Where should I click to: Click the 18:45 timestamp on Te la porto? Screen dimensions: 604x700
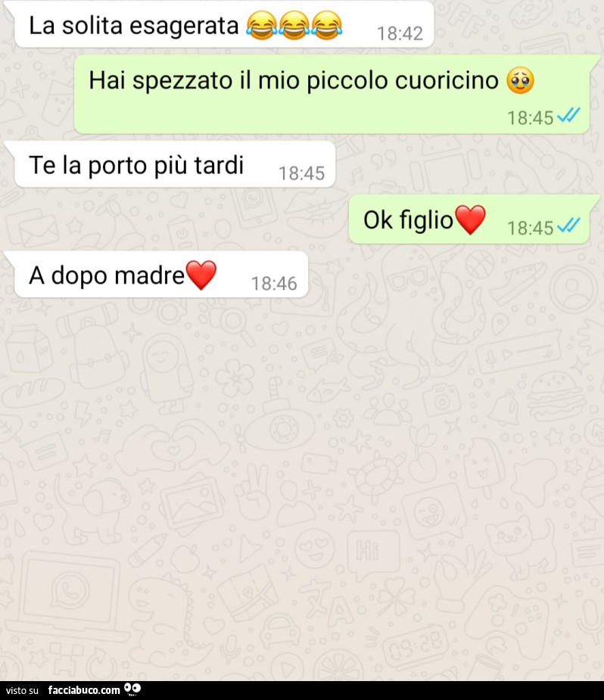pos(302,173)
